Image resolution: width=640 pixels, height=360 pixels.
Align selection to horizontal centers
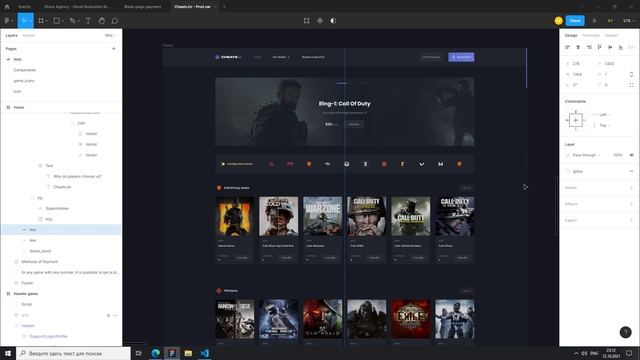tap(578, 47)
